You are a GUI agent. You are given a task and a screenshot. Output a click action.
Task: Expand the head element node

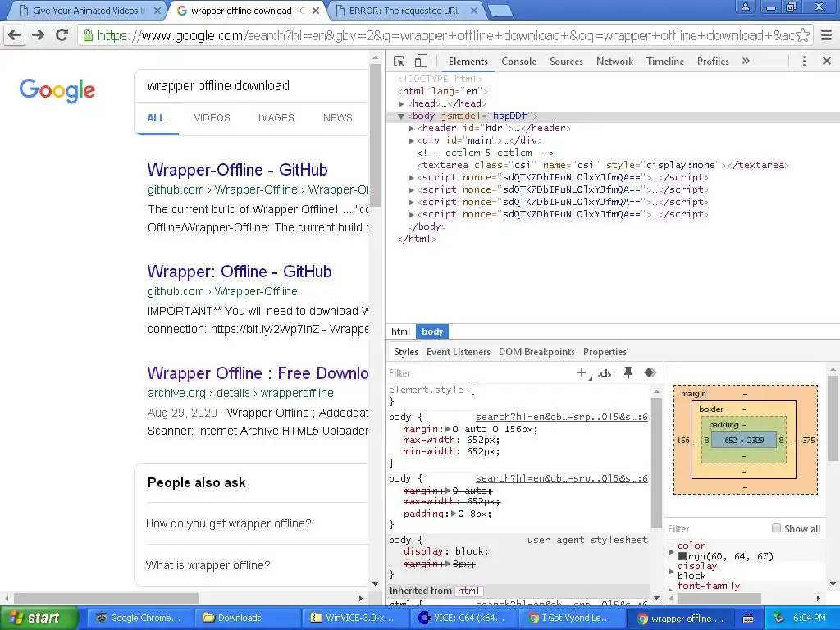[x=401, y=103]
